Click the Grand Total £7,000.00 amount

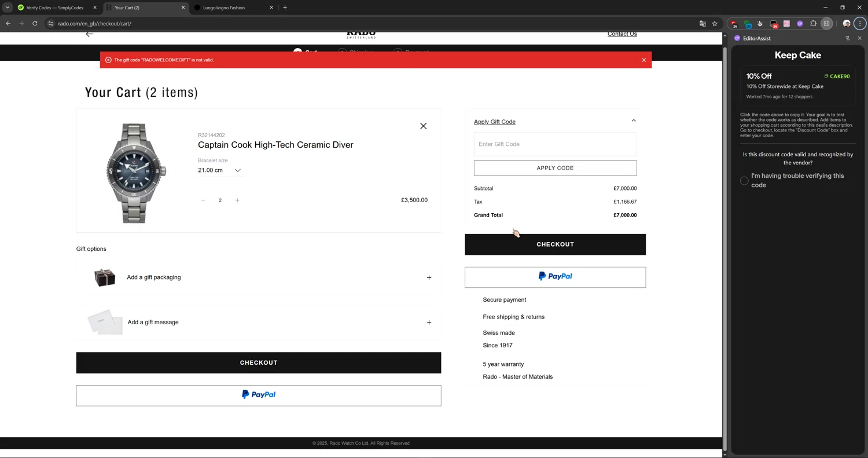pos(625,215)
